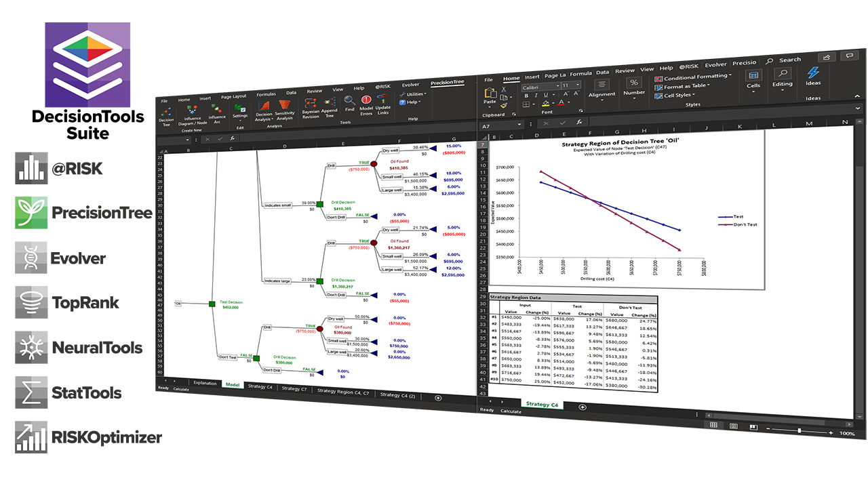This screenshot has height=488, width=868.
Task: Choose the Influence Arc tool
Action: pyautogui.click(x=217, y=113)
